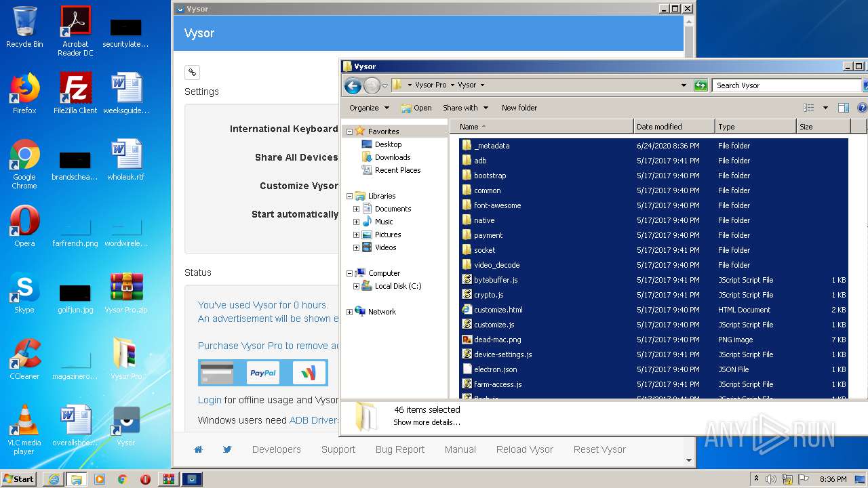The image size is (868, 488).
Task: Open the Twitter icon in Vysor footer
Action: (x=227, y=449)
